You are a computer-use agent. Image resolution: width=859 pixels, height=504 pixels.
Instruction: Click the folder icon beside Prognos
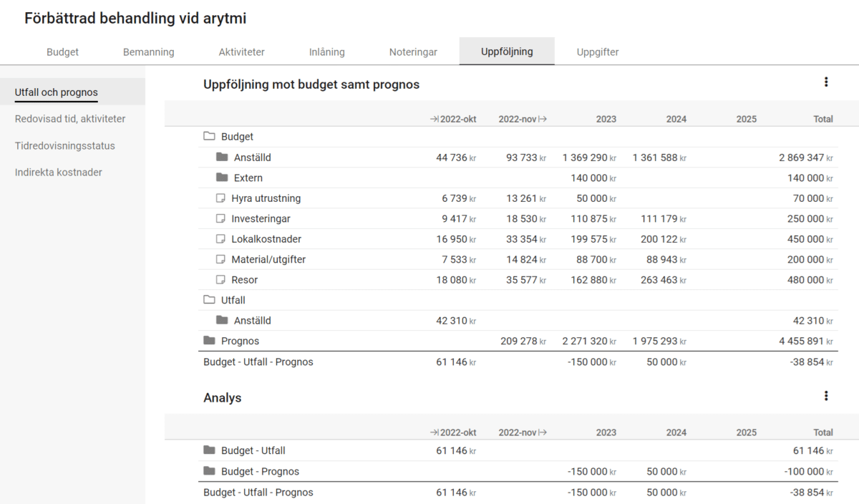coord(208,341)
